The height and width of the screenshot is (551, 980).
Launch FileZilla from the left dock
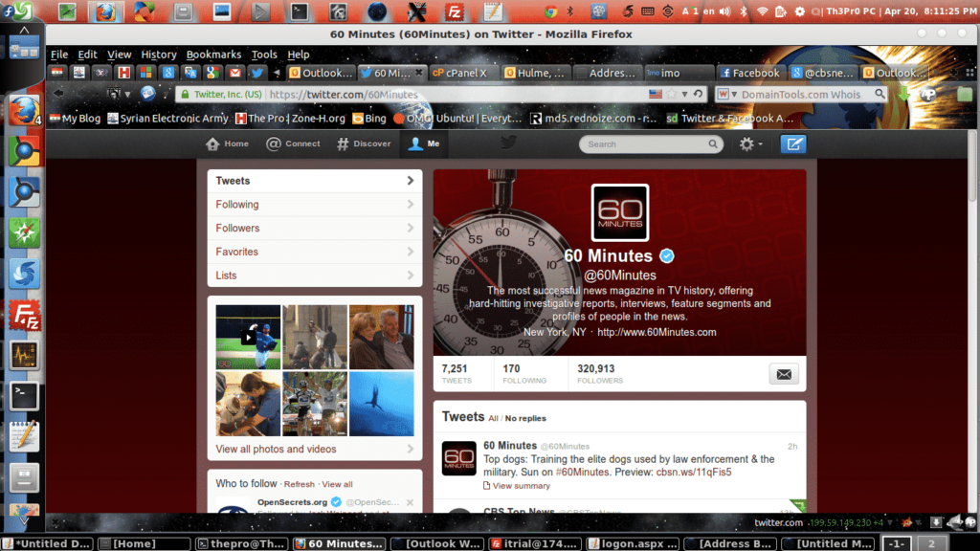(24, 315)
